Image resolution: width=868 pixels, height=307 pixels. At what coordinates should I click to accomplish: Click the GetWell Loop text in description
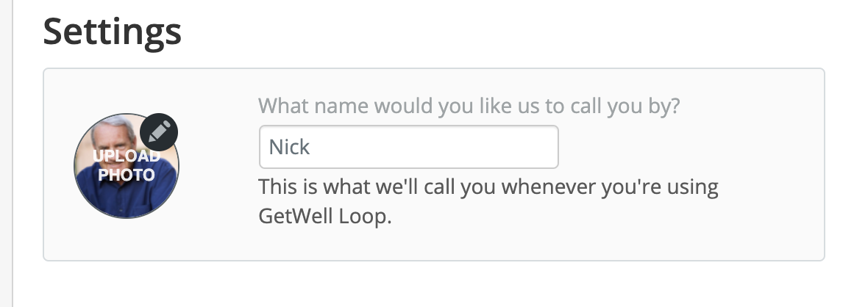(x=325, y=216)
